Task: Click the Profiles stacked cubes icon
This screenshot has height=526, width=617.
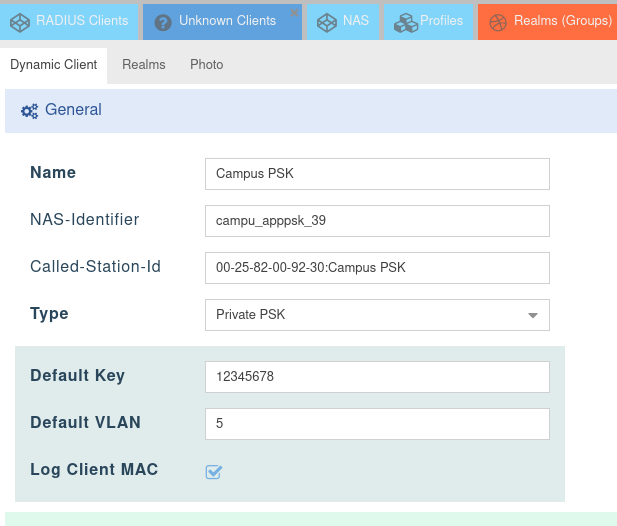Action: (x=406, y=22)
